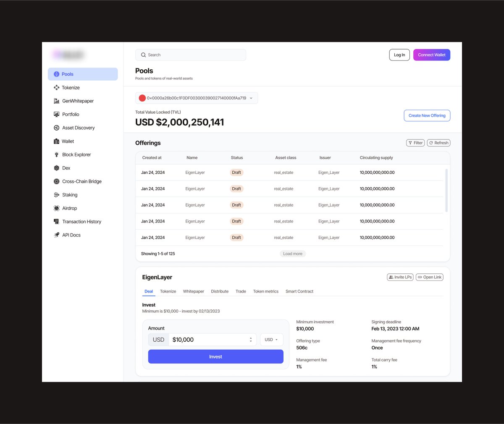The width and height of the screenshot is (504, 424).
Task: Expand the wallet address dropdown
Action: point(251,98)
